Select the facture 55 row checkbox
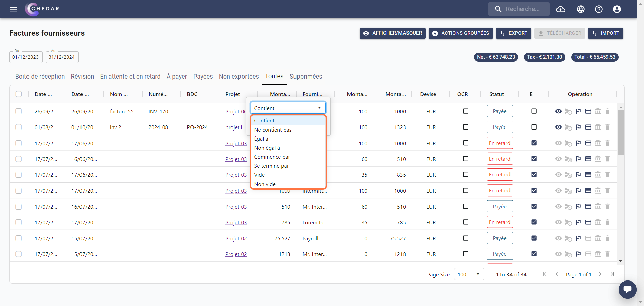Screen dimensions: 644x306 pyautogui.click(x=19, y=111)
